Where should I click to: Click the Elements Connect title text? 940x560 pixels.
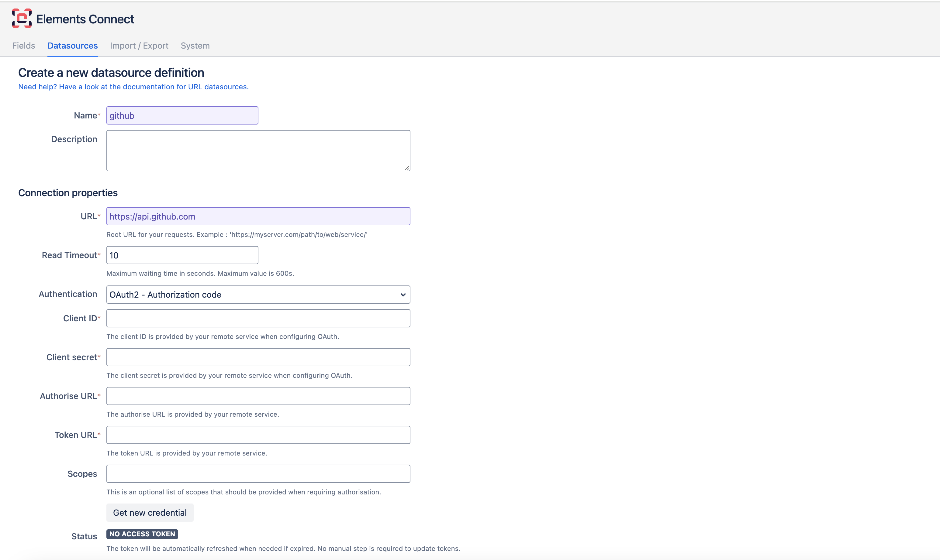pyautogui.click(x=85, y=19)
